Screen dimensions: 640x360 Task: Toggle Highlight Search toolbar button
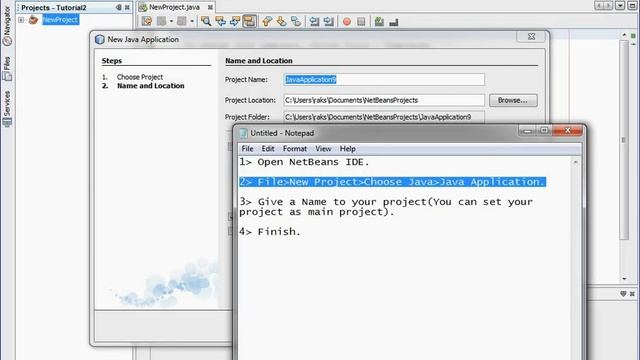pyautogui.click(x=249, y=21)
